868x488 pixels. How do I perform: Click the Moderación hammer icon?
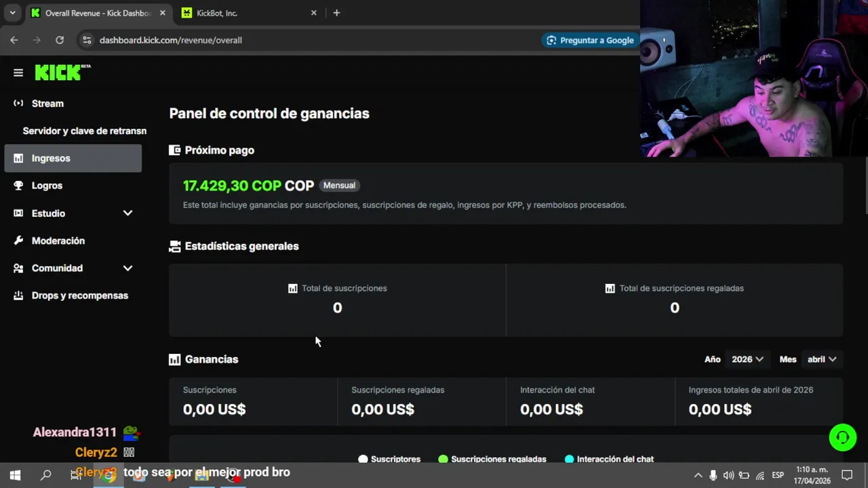click(x=18, y=241)
